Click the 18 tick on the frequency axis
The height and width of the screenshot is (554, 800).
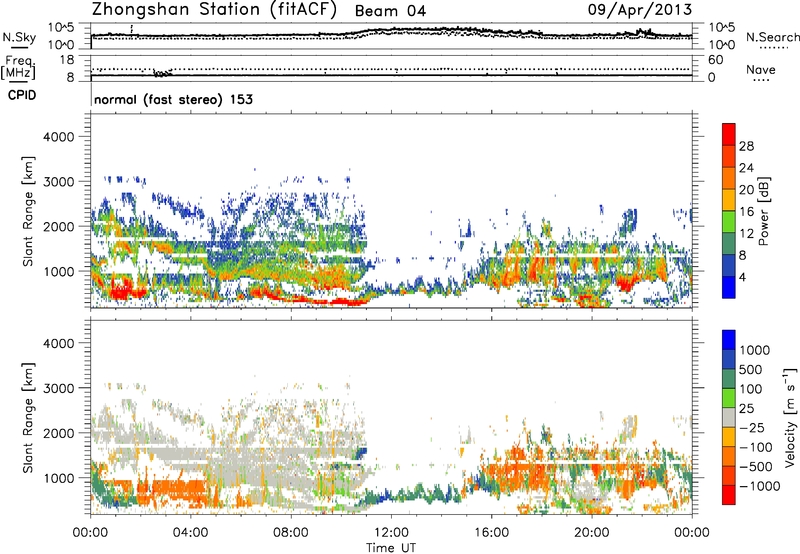[x=67, y=59]
